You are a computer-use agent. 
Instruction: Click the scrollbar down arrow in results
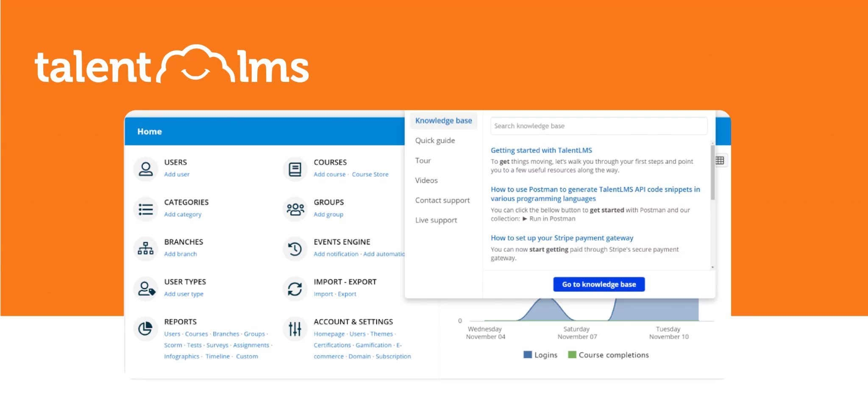713,267
